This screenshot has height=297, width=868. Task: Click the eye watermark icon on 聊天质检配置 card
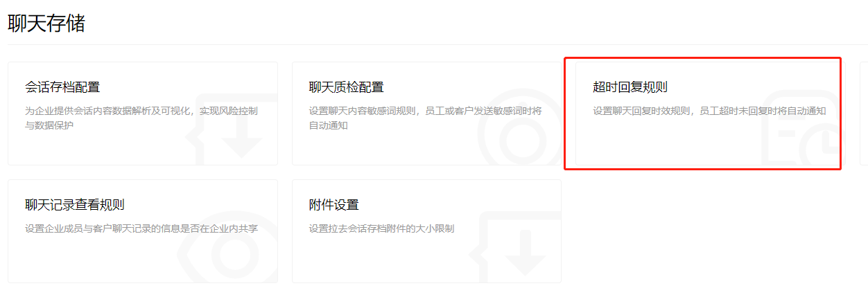click(517, 134)
